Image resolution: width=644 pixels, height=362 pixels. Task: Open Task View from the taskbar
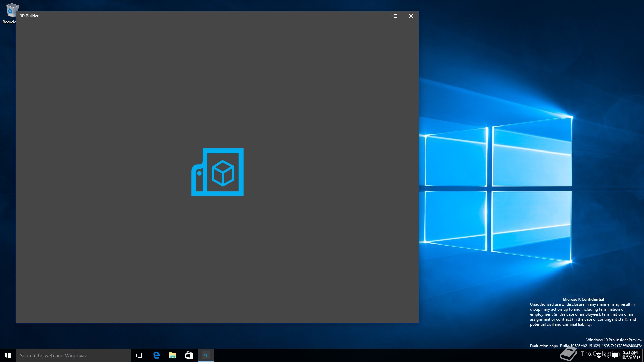(x=140, y=355)
